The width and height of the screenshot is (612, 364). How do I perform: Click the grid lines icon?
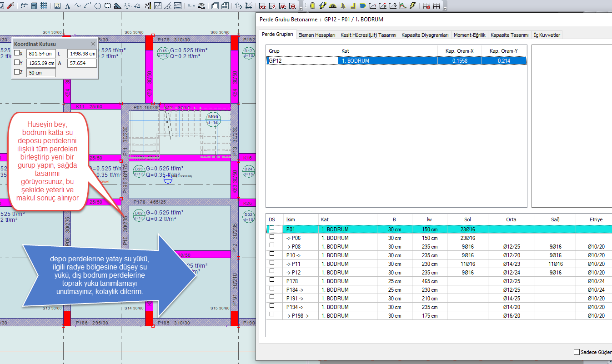pos(44,6)
